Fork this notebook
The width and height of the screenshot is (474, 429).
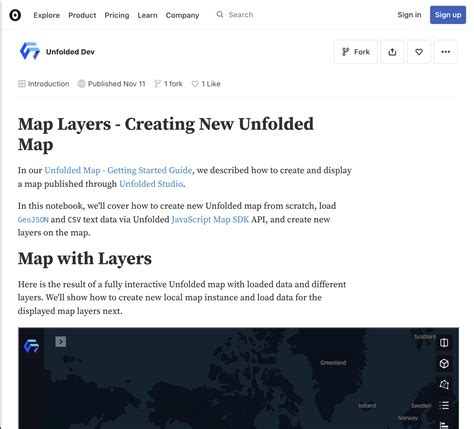pos(356,52)
